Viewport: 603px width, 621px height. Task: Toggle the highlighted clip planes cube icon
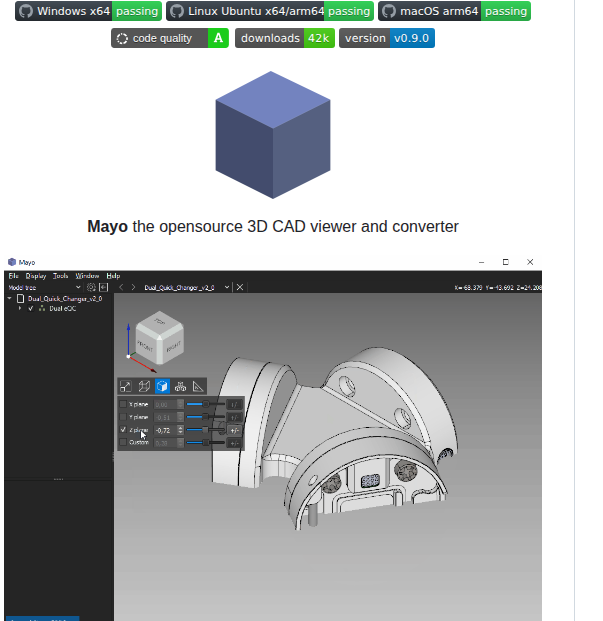click(x=162, y=386)
